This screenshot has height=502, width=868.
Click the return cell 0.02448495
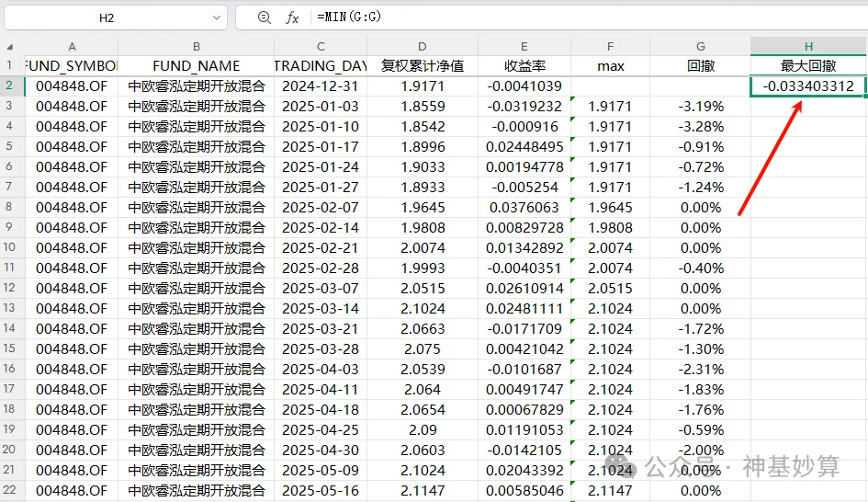[524, 147]
